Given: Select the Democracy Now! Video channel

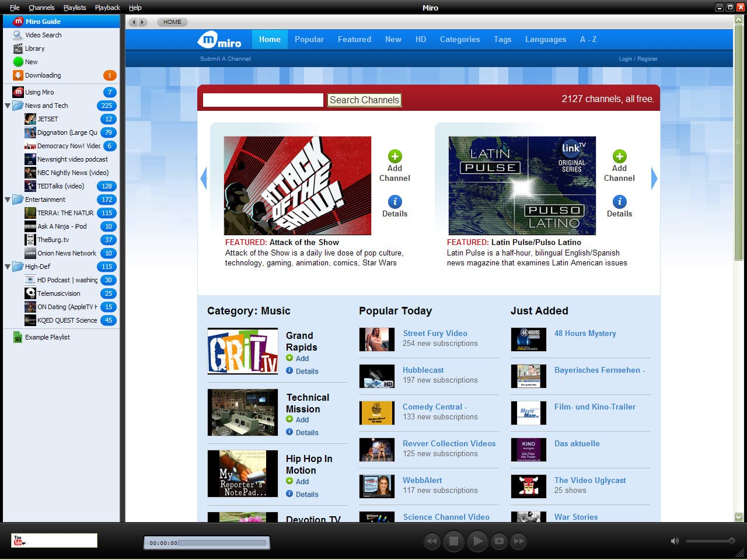Looking at the screenshot, I should tap(61, 146).
